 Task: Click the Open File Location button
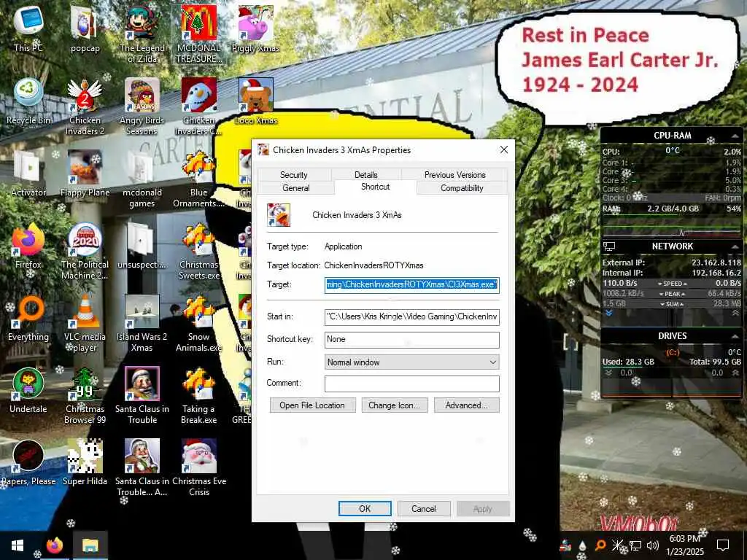[312, 405]
